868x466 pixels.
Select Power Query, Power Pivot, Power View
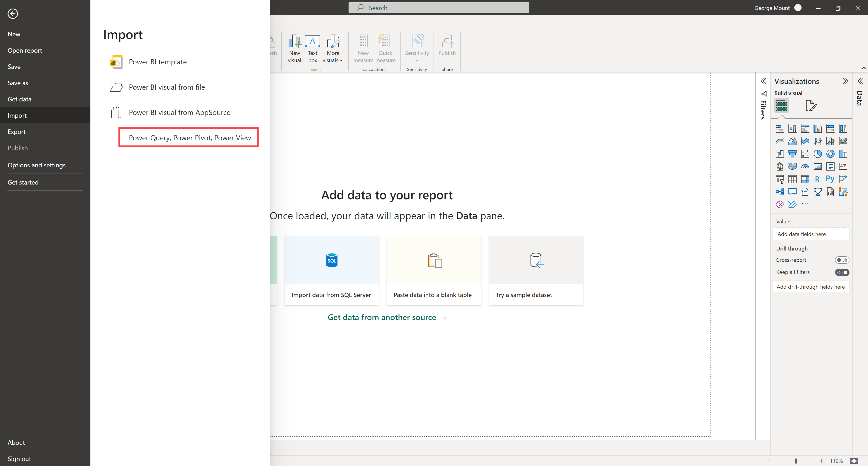[x=190, y=138]
